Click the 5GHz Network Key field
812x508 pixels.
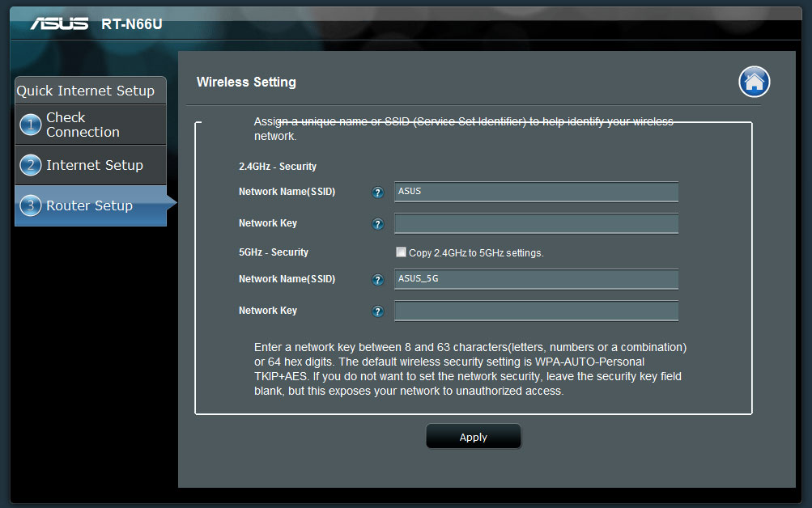(536, 311)
